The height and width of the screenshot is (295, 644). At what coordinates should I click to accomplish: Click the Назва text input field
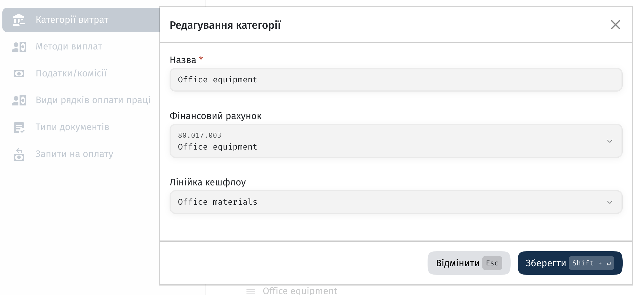pos(396,80)
